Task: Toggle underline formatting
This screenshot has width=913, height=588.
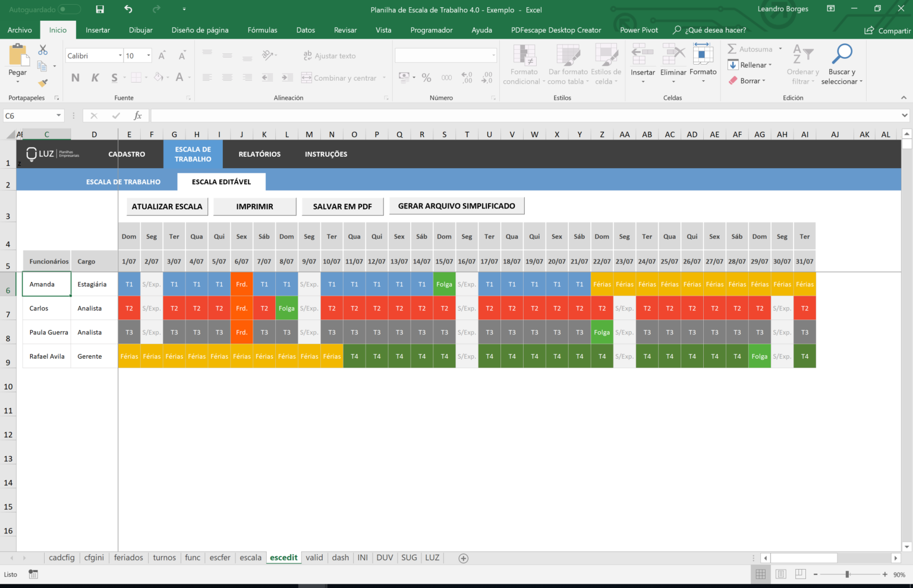Action: pos(113,77)
